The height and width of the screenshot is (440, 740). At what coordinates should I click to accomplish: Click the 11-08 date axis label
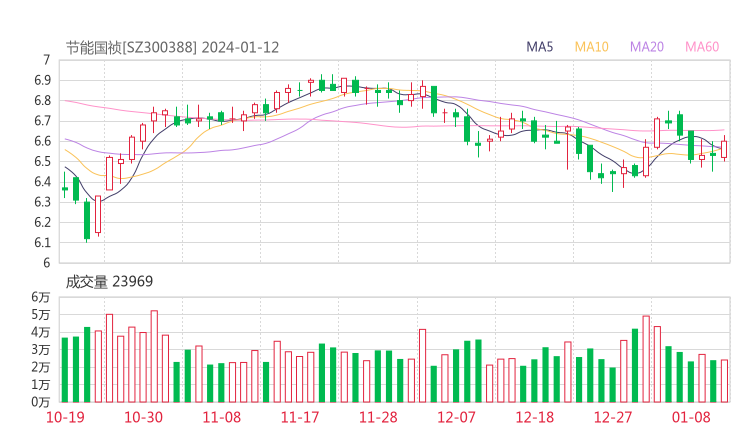pyautogui.click(x=222, y=417)
